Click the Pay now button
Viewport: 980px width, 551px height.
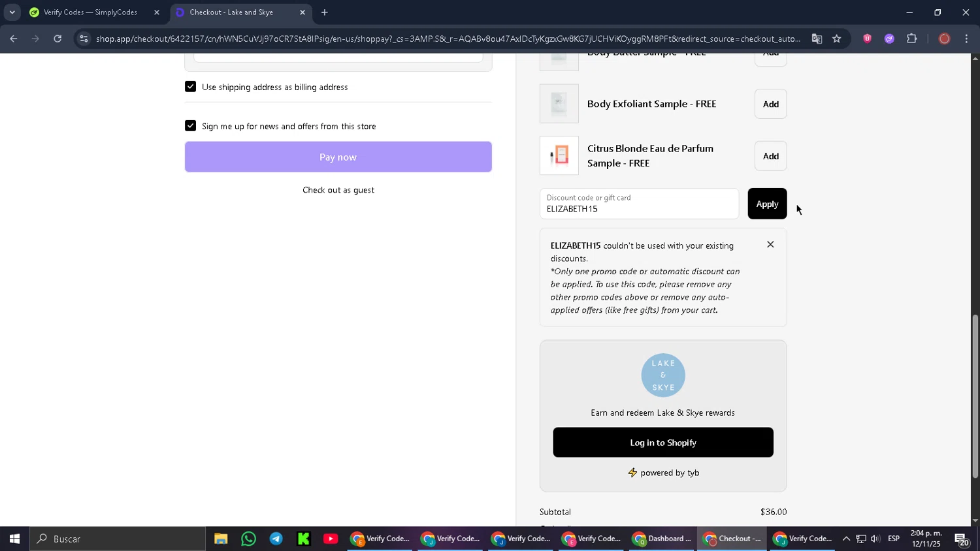pyautogui.click(x=338, y=157)
